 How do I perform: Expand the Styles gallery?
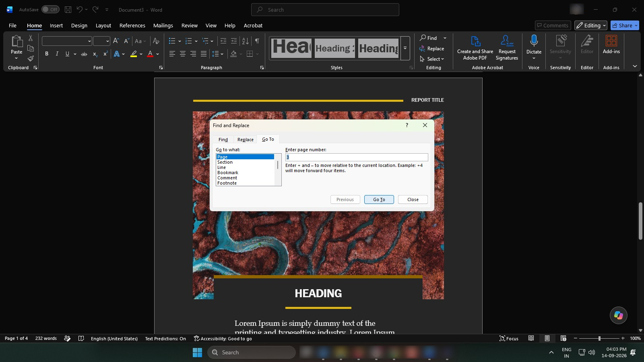coord(405,48)
